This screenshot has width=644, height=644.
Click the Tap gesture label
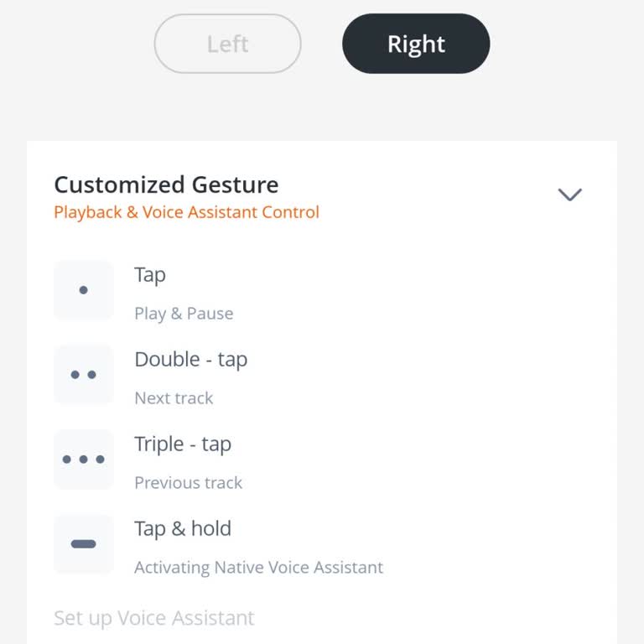point(150,275)
